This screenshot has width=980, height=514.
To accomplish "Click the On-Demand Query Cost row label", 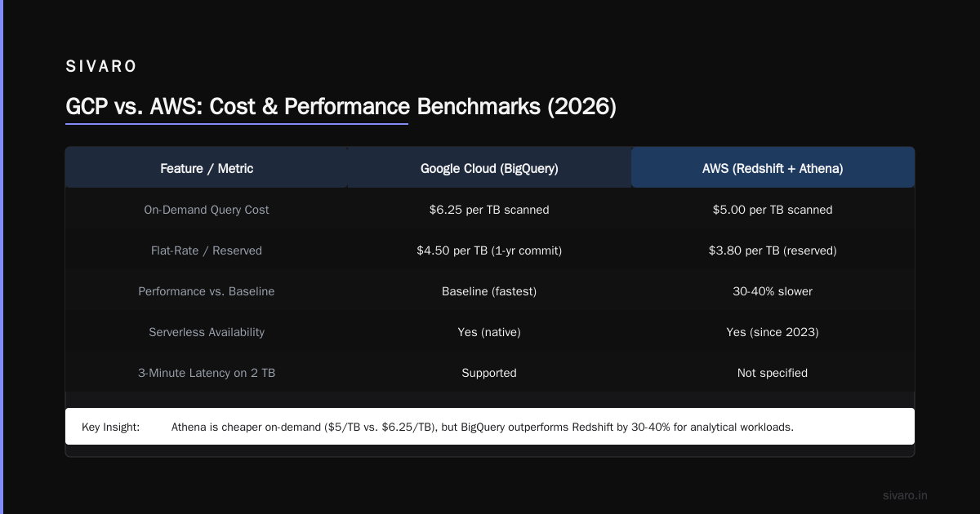I will tap(207, 210).
